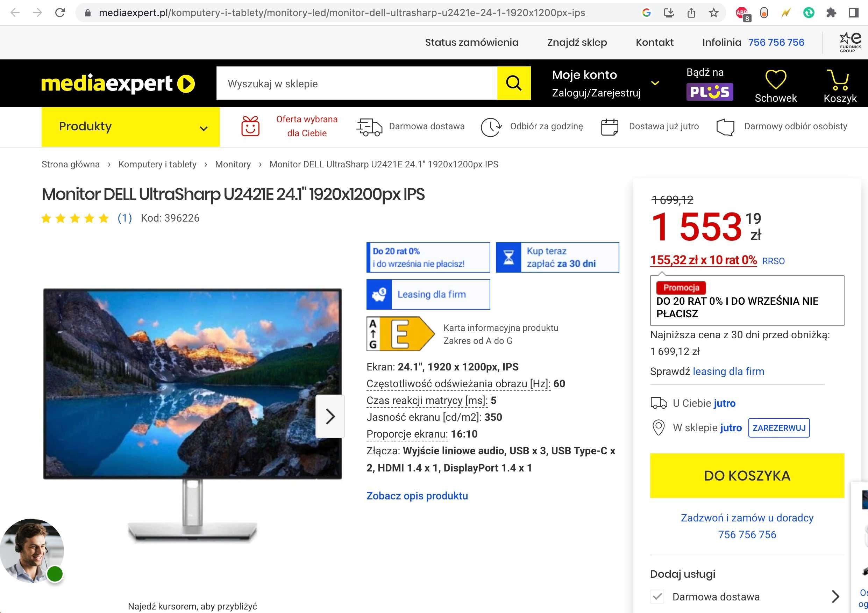This screenshot has height=613, width=868.
Task: Open the browser extensions puzzle icon
Action: point(831,13)
